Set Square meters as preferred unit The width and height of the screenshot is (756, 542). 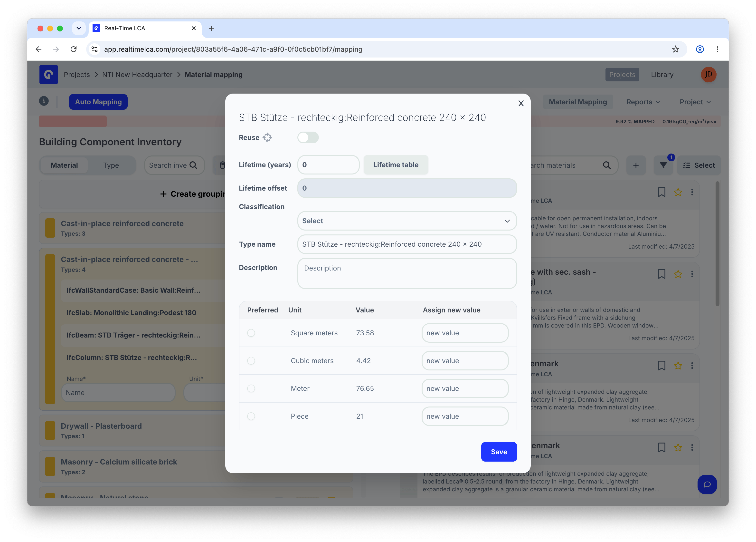click(x=251, y=333)
